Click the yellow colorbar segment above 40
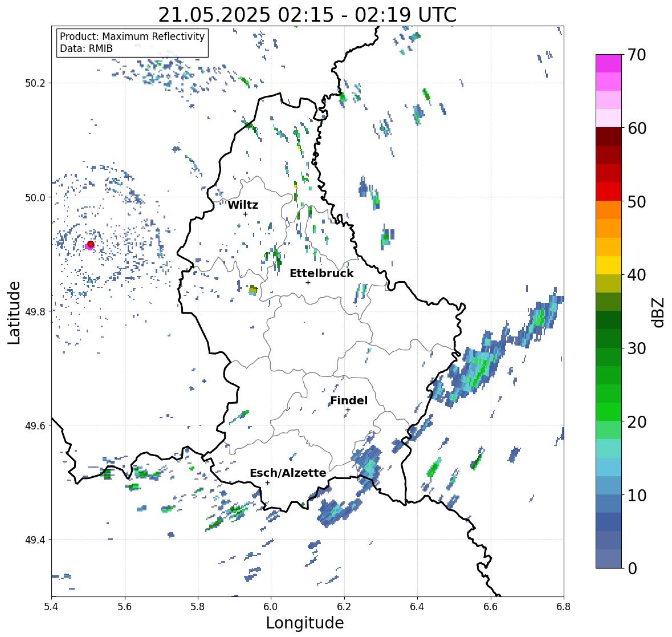The height and width of the screenshot is (637, 672). point(609,265)
